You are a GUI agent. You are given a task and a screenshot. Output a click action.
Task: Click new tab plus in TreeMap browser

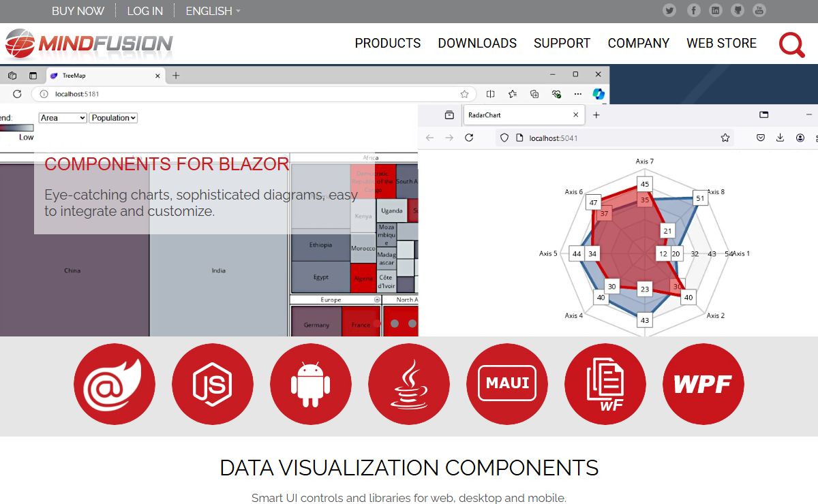176,76
